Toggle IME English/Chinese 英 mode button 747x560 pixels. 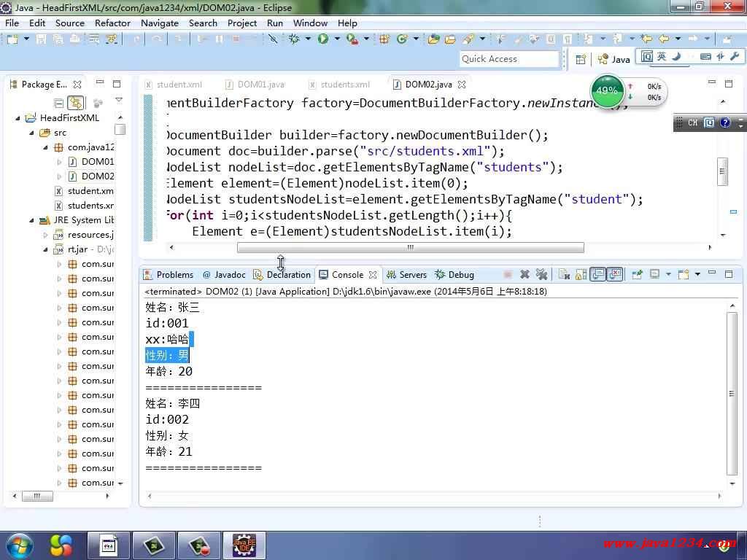[x=661, y=57]
